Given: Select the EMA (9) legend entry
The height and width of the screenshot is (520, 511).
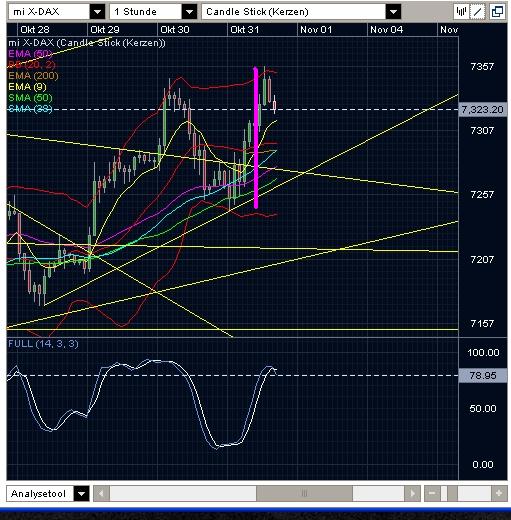Looking at the screenshot, I should coord(27,87).
